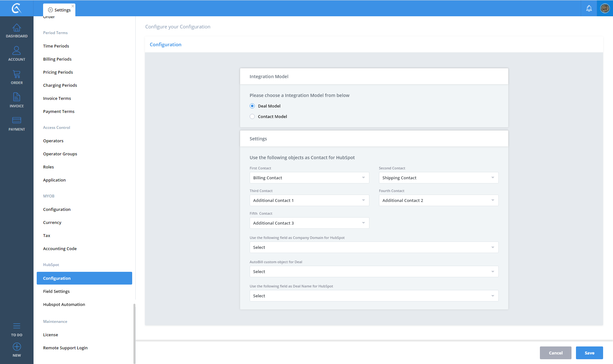
Task: Open the Dashboard home icon
Action: click(17, 28)
